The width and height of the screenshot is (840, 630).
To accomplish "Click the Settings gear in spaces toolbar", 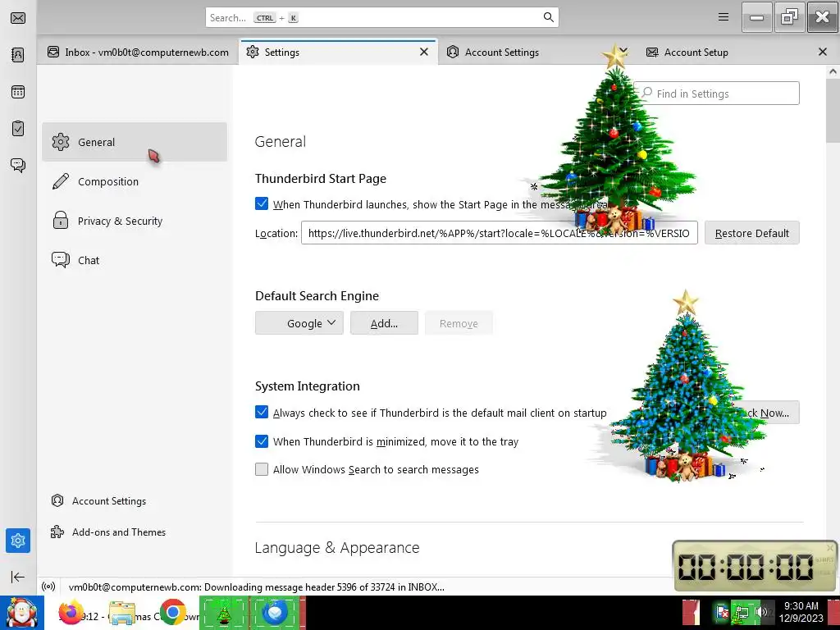I will tap(18, 541).
